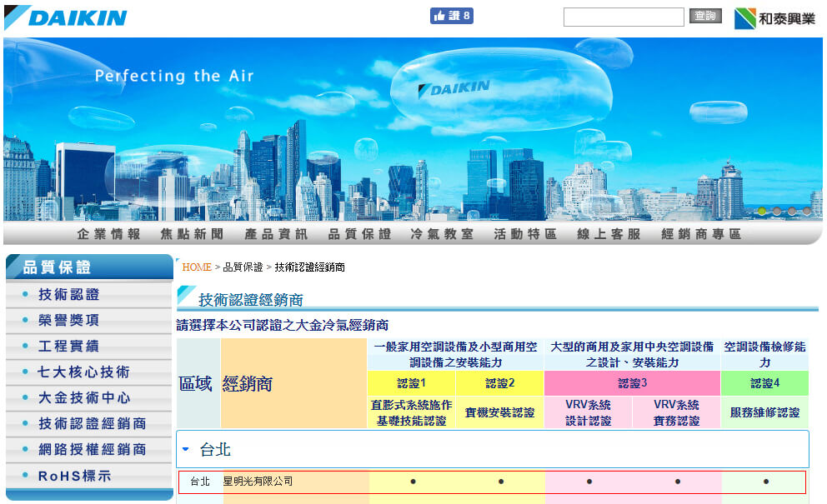Click the DAIKIN logo in header
The image size is (827, 504).
click(65, 17)
